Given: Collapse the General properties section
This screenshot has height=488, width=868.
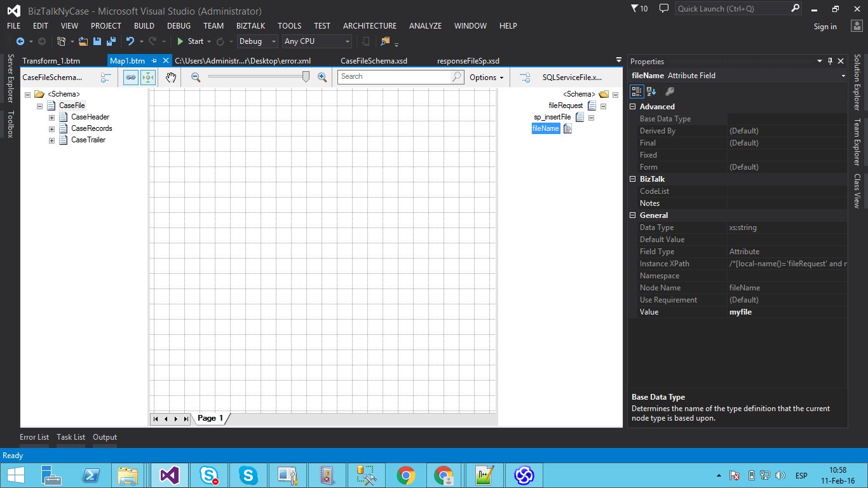Looking at the screenshot, I should [x=633, y=215].
